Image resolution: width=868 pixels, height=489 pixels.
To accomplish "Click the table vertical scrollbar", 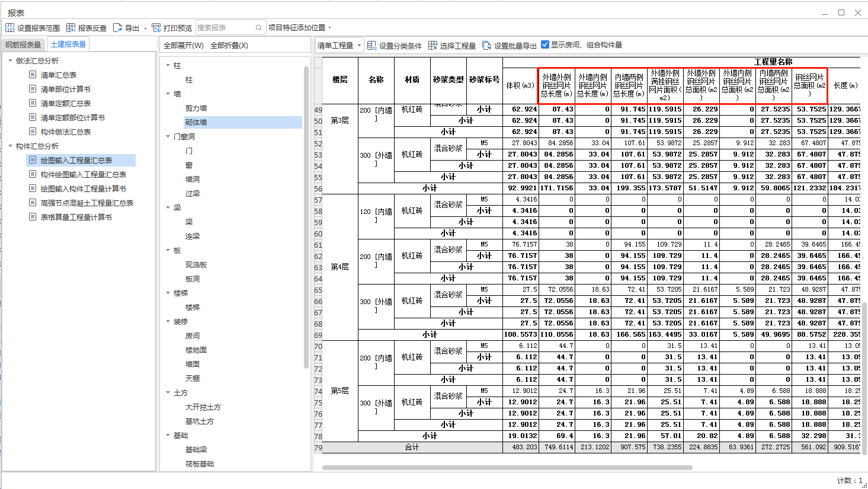I will click(x=864, y=378).
